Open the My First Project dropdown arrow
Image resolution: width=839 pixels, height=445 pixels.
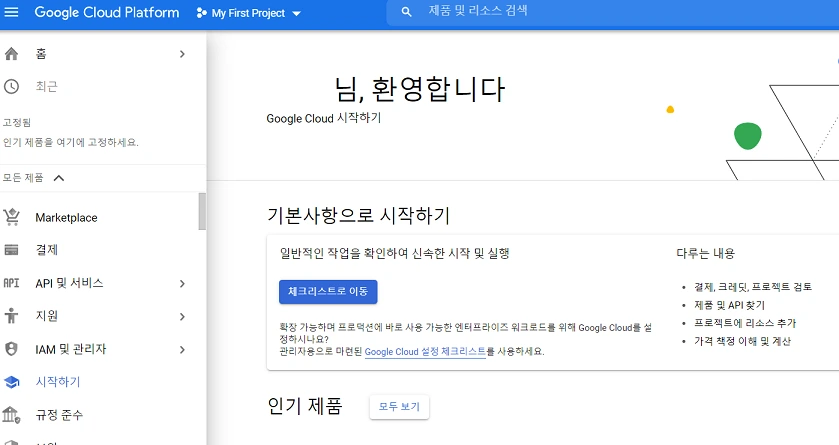coord(296,13)
